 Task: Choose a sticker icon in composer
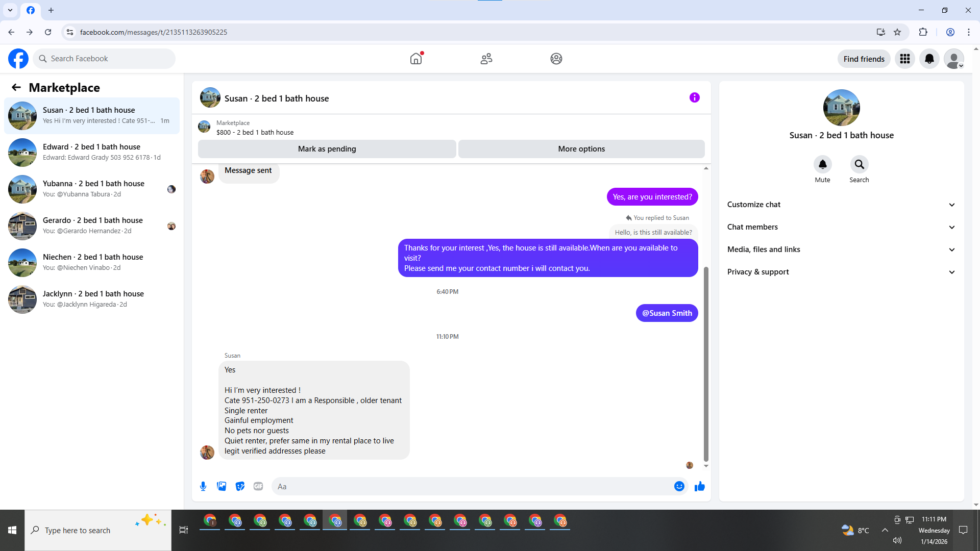pyautogui.click(x=240, y=486)
